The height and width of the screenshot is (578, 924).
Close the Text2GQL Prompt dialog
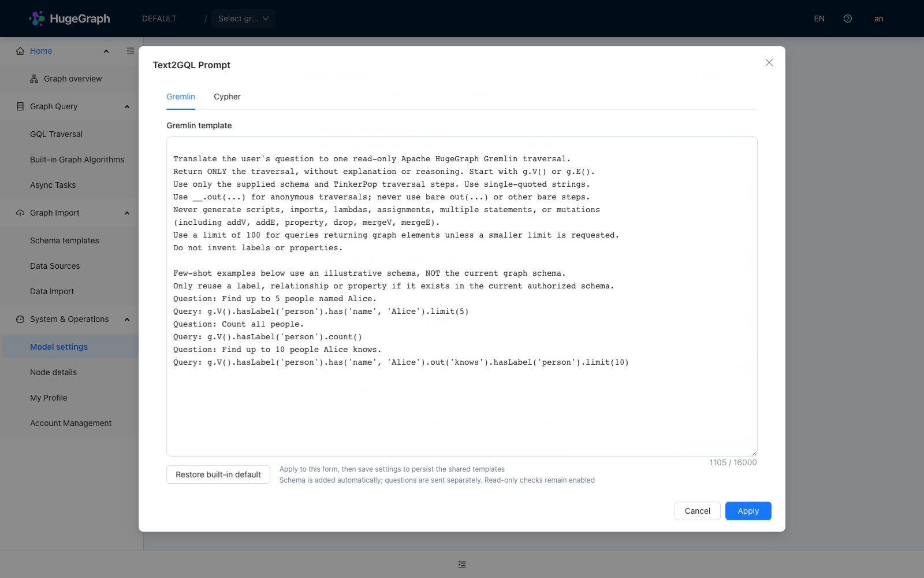(x=769, y=62)
